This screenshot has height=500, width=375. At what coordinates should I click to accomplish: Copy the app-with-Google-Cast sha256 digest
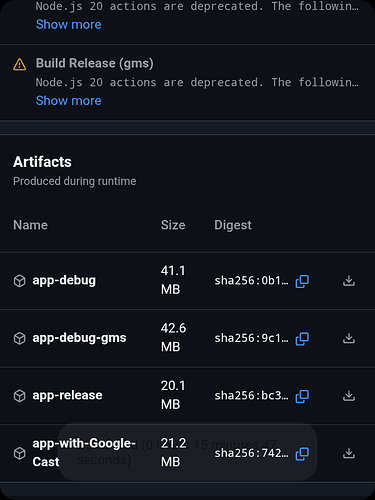coord(302,454)
